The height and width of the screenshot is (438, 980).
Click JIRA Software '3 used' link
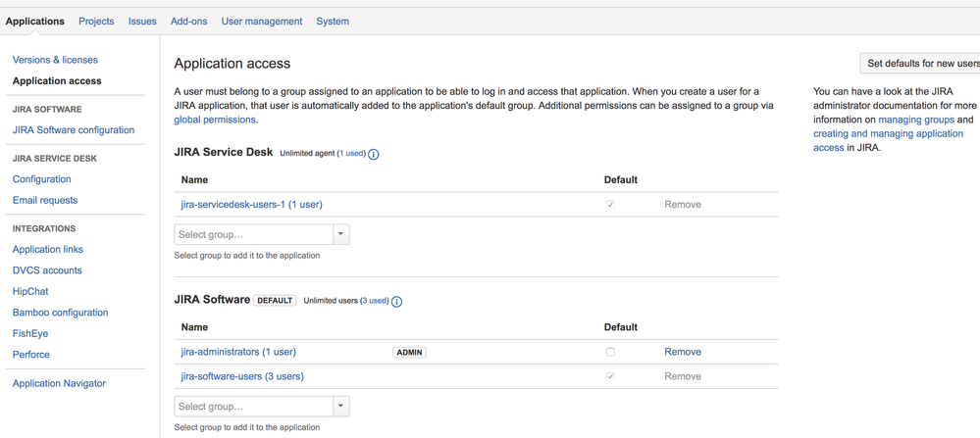click(375, 301)
